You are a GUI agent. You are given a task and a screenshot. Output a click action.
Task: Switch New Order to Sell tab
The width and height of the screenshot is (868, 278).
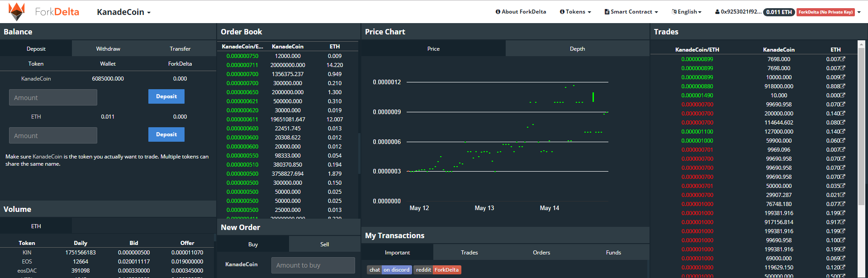[325, 244]
